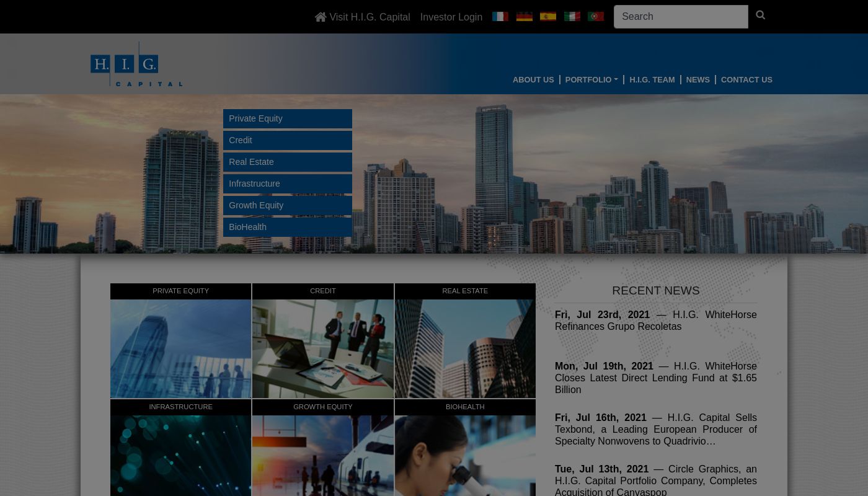The height and width of the screenshot is (496, 868).
Task: Go to the News menu item
Action: coord(697,80)
